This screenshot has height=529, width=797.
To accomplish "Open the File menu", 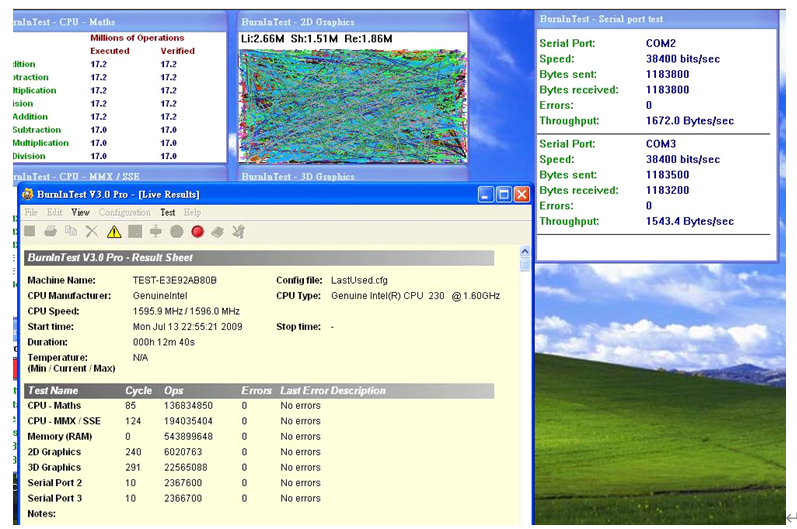I will click(31, 212).
